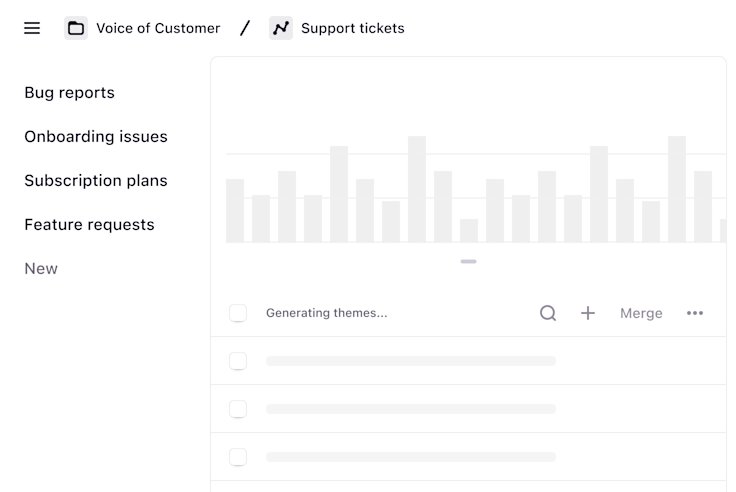Go to Subscription plans
736x492 pixels.
click(96, 181)
